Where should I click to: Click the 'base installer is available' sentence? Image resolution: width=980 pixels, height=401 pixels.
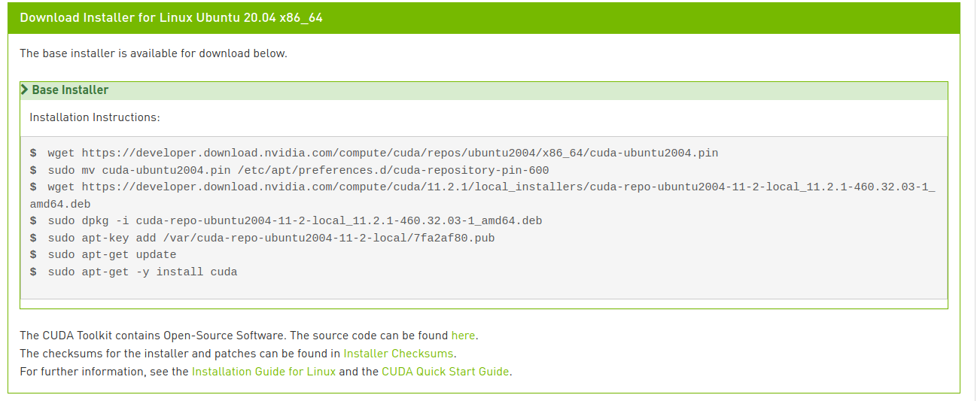click(154, 53)
